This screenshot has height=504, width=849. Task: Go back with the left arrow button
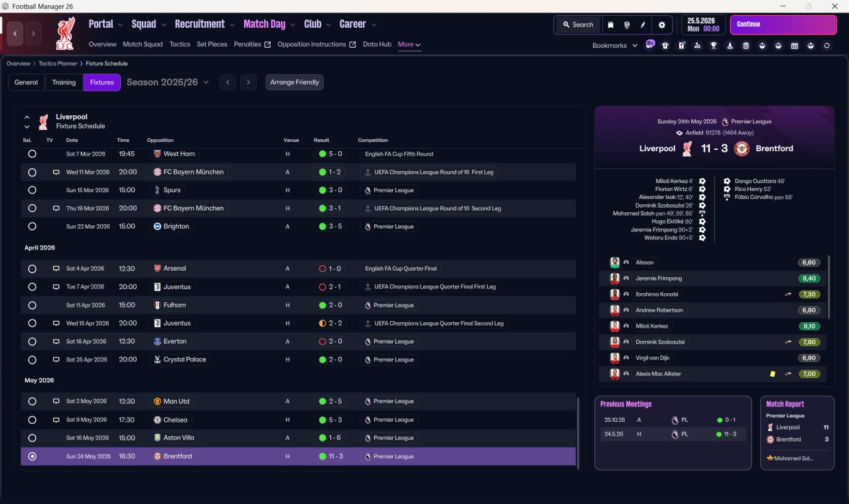click(15, 33)
